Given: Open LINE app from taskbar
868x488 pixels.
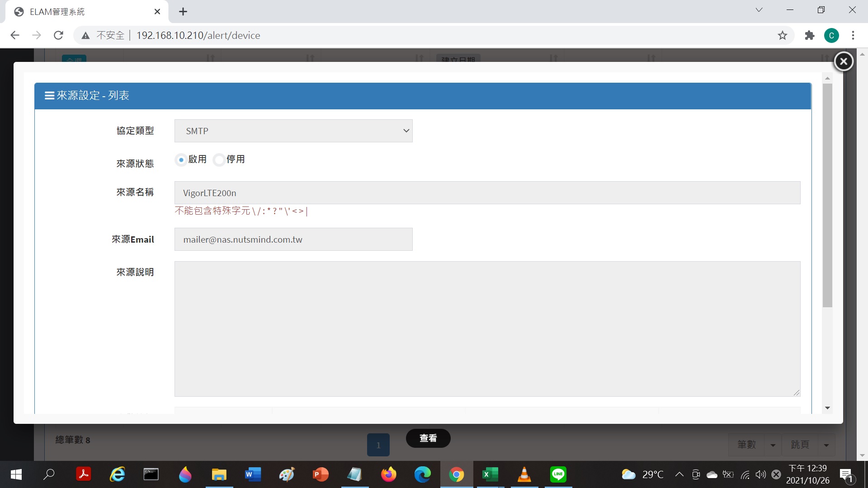Looking at the screenshot, I should point(558,474).
